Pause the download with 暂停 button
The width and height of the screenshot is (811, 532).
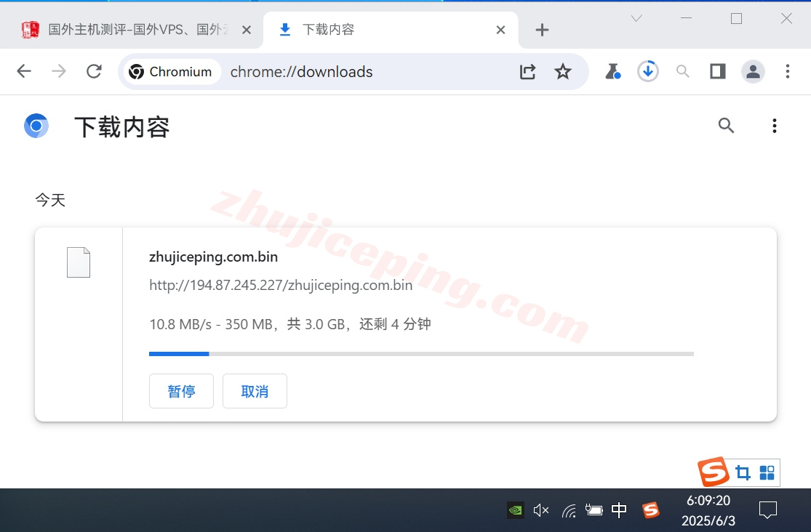(x=182, y=391)
